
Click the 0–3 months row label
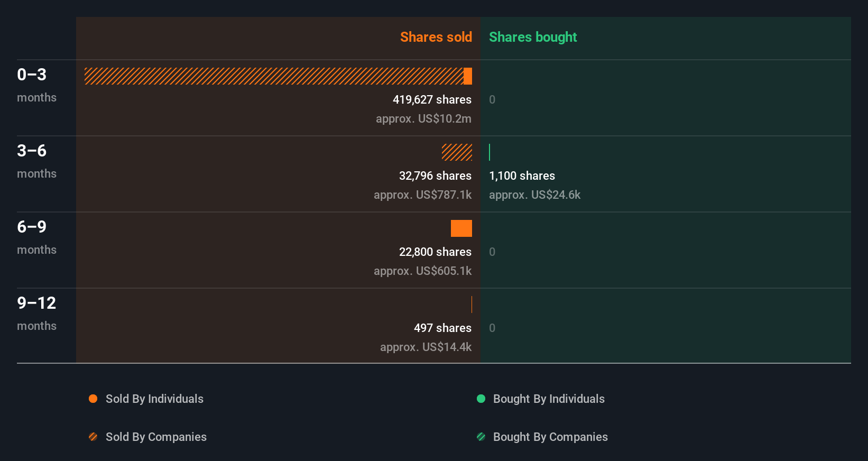pyautogui.click(x=36, y=85)
